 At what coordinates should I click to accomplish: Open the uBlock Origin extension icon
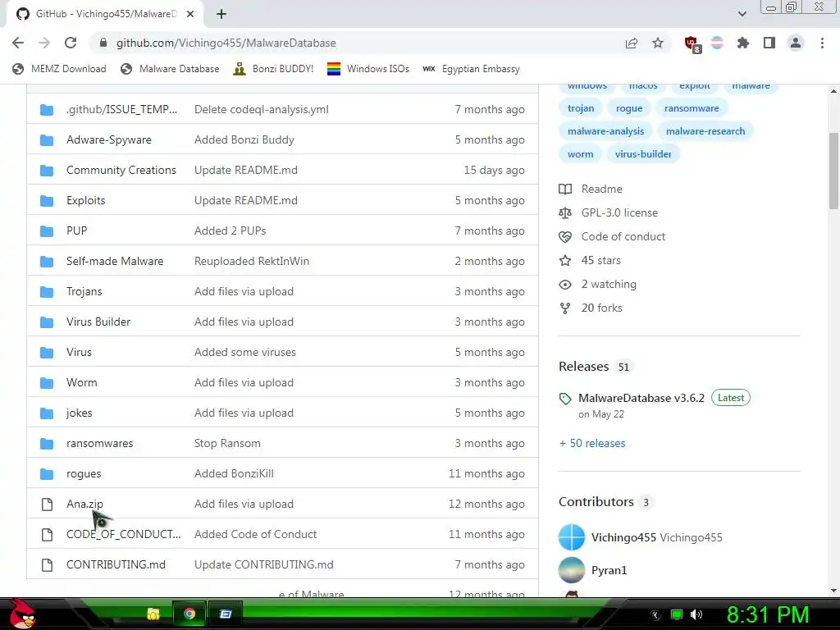coord(692,43)
